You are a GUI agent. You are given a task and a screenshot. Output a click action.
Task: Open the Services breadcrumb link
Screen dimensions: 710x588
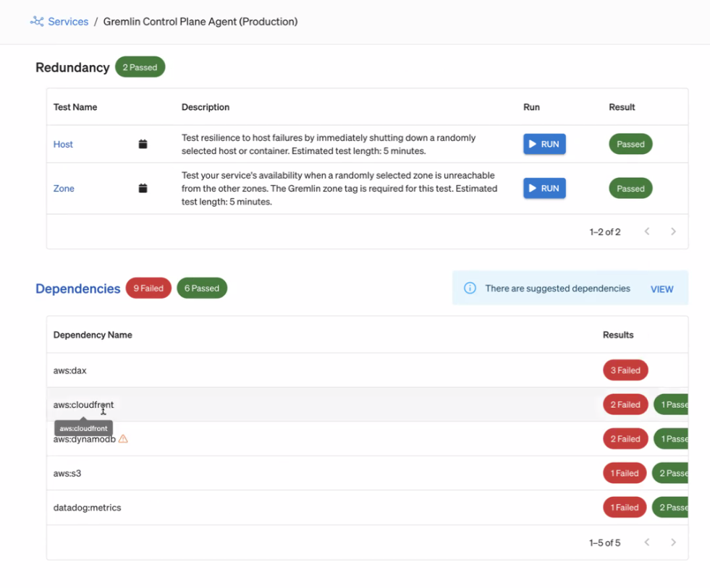click(68, 21)
